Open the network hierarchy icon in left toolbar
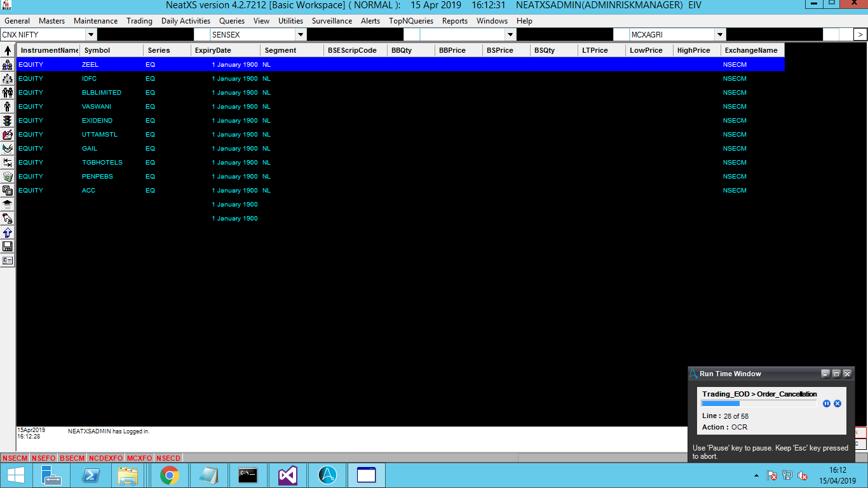The image size is (868, 488). pyautogui.click(x=8, y=65)
